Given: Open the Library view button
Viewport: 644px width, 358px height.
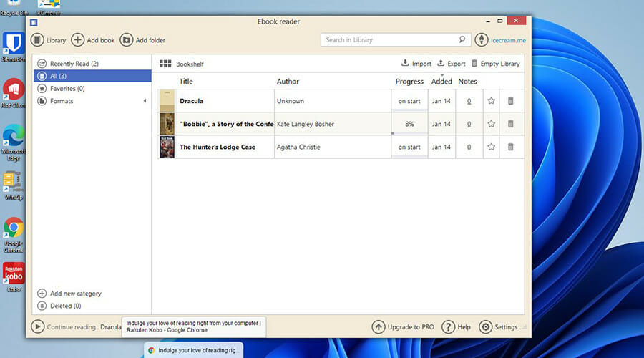Looking at the screenshot, I should [49, 40].
